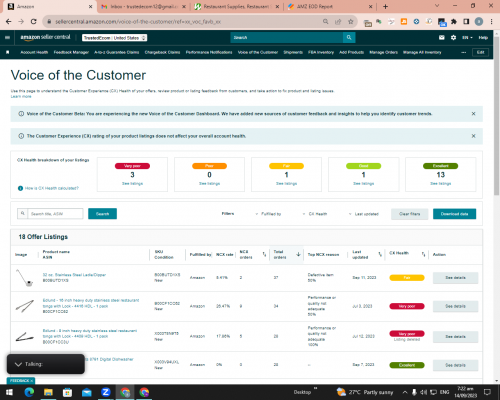Expand the CX Health filter
The width and height of the screenshot is (500, 400).
click(x=315, y=214)
